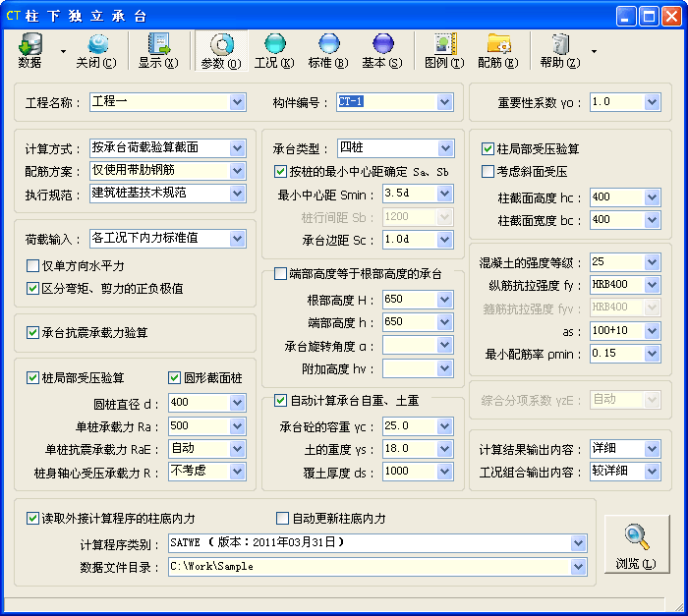Open the 计算结果输出内容 dropdown

tap(652, 448)
